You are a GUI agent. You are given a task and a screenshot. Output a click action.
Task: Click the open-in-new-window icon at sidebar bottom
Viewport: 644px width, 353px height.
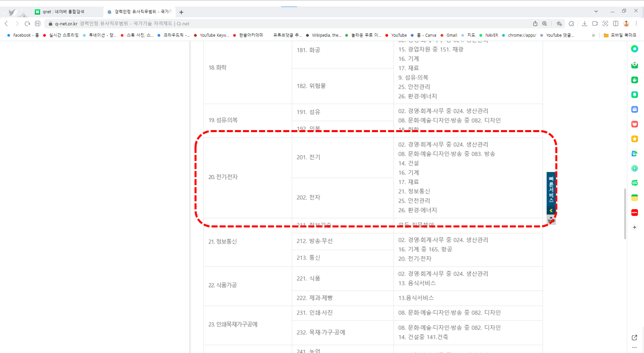point(634,337)
